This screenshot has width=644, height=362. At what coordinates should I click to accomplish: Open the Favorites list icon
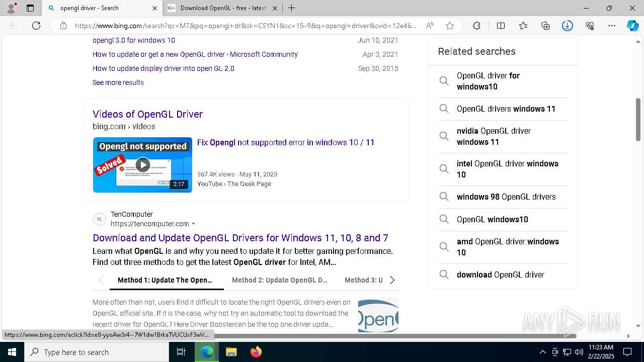coord(523,26)
